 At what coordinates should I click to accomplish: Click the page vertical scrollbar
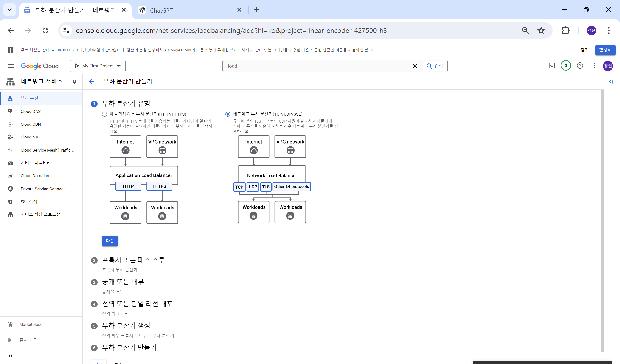tap(602, 221)
